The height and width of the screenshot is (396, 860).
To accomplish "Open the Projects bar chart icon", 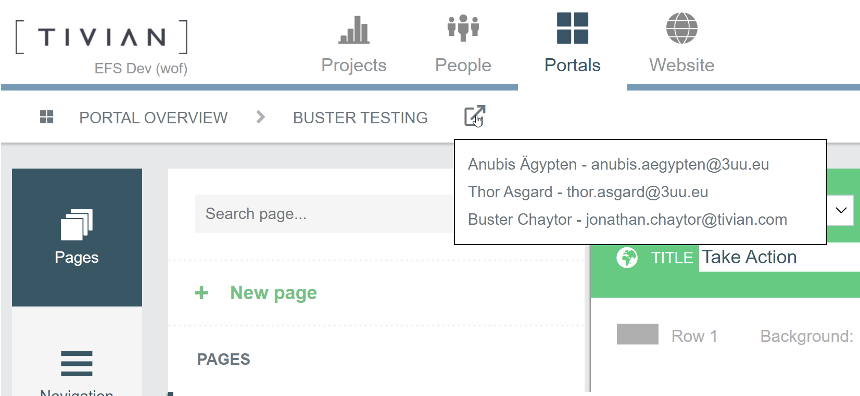I will point(354,30).
